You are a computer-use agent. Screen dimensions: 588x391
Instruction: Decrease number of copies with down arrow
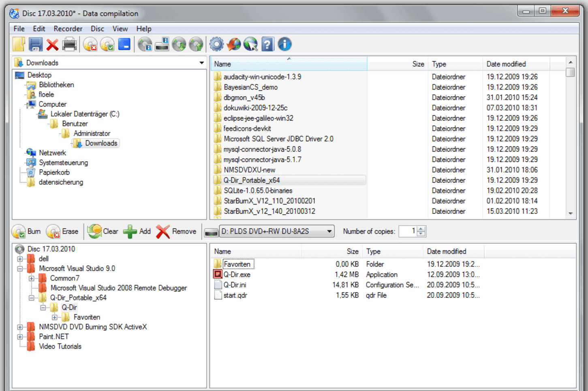(421, 234)
